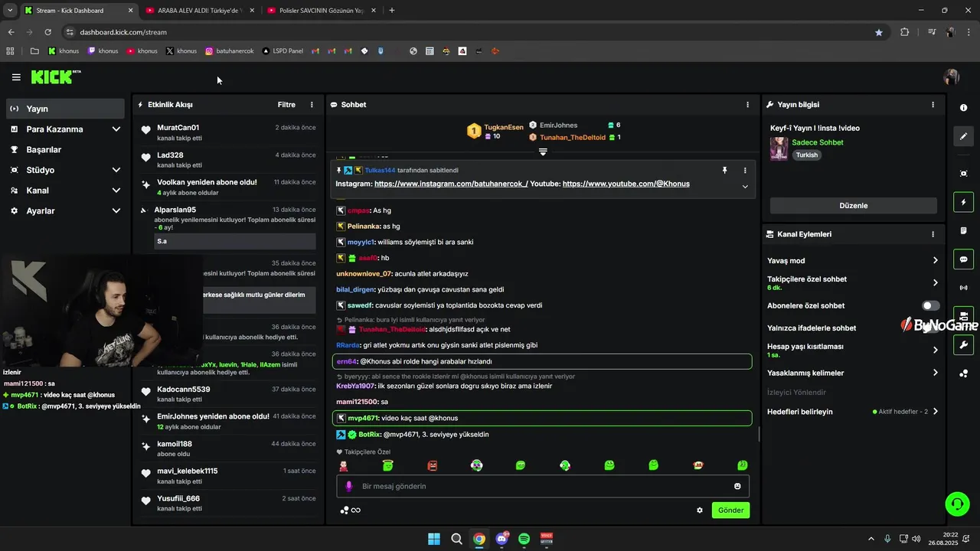Insert the red angry face emote
This screenshot has width=980, height=551.
click(x=433, y=465)
